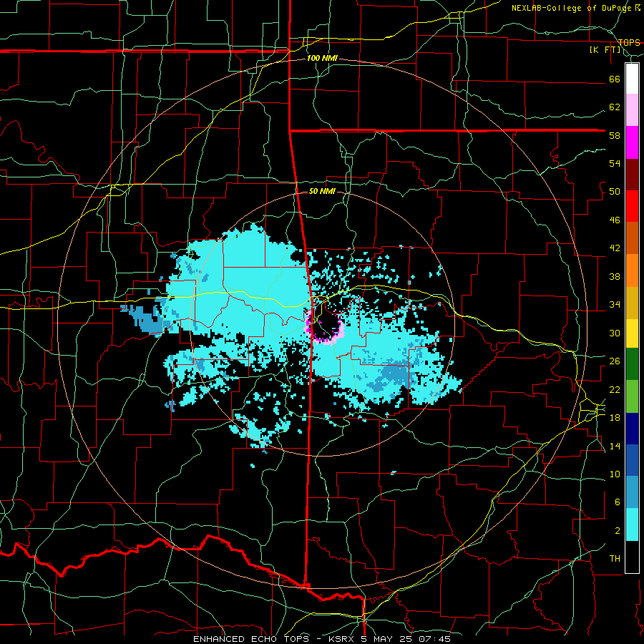
Task: Click the dark maroon legend swatch
Action: (632, 175)
